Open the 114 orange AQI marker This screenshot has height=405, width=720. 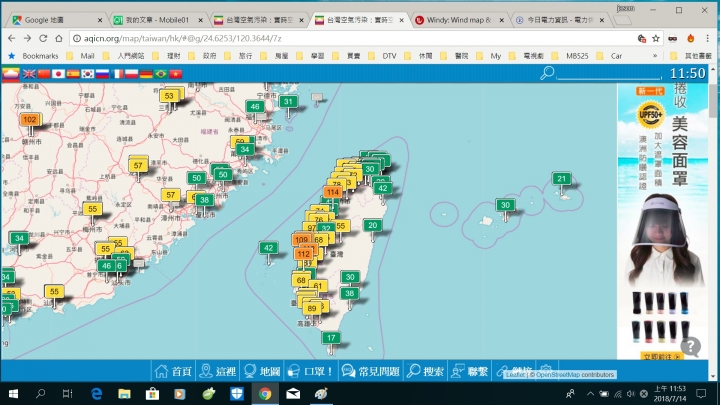(x=333, y=192)
